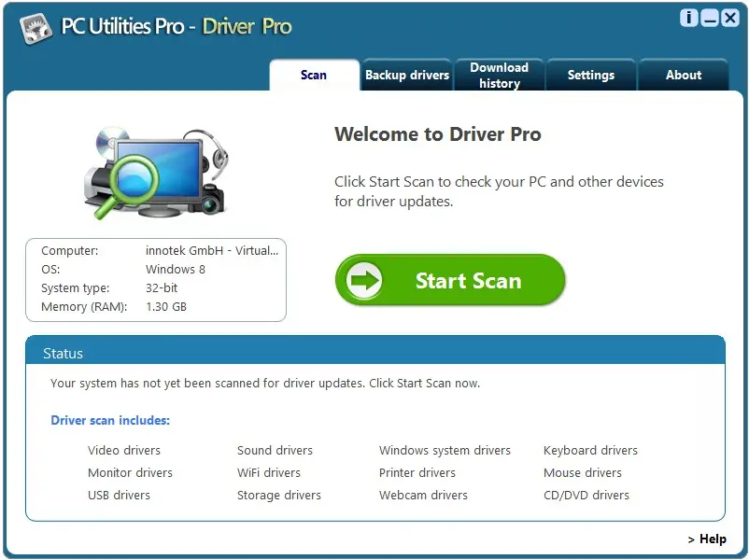Viewport: 749px width, 560px height.
Task: Click the 'system has not yet been scanned' message
Action: pos(265,384)
